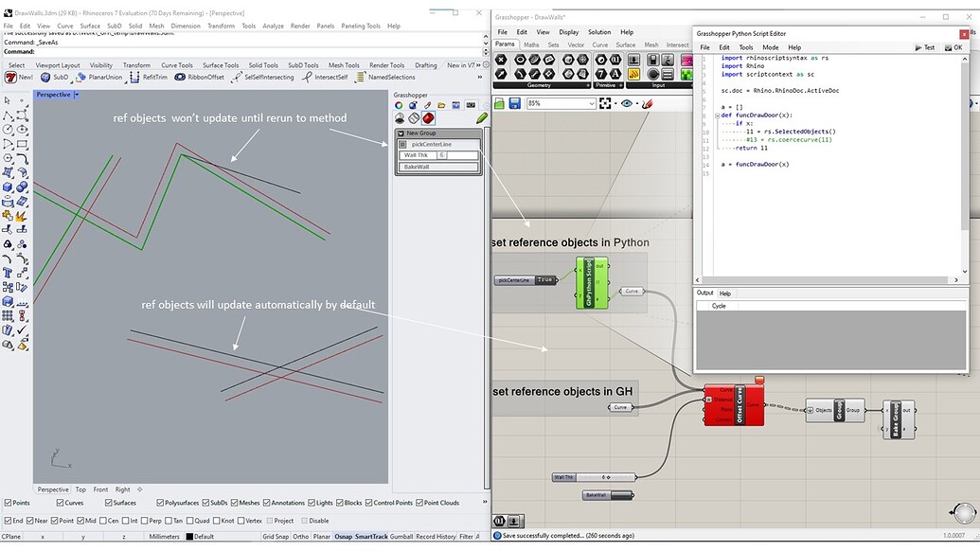Image resolution: width=980 pixels, height=551 pixels.
Task: Open the Perspective viewport title menu
Action: pyautogui.click(x=54, y=94)
